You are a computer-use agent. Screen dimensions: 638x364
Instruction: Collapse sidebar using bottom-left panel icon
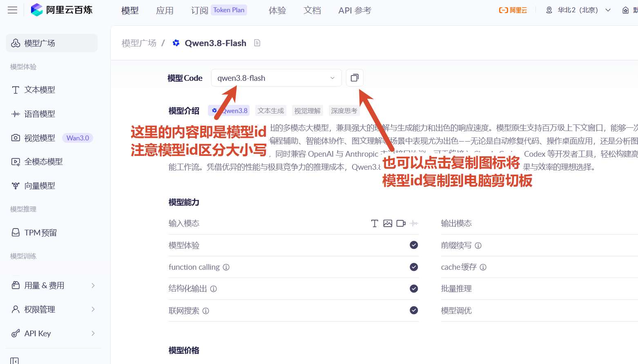pos(14,361)
